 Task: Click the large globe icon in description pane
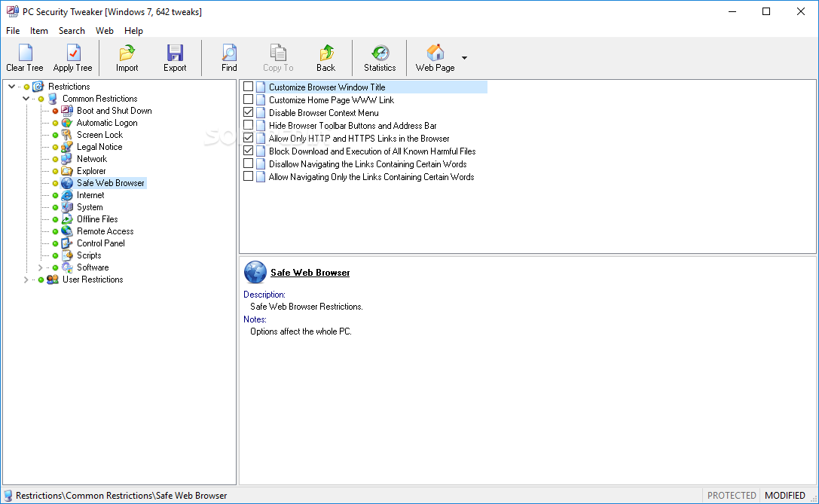255,272
